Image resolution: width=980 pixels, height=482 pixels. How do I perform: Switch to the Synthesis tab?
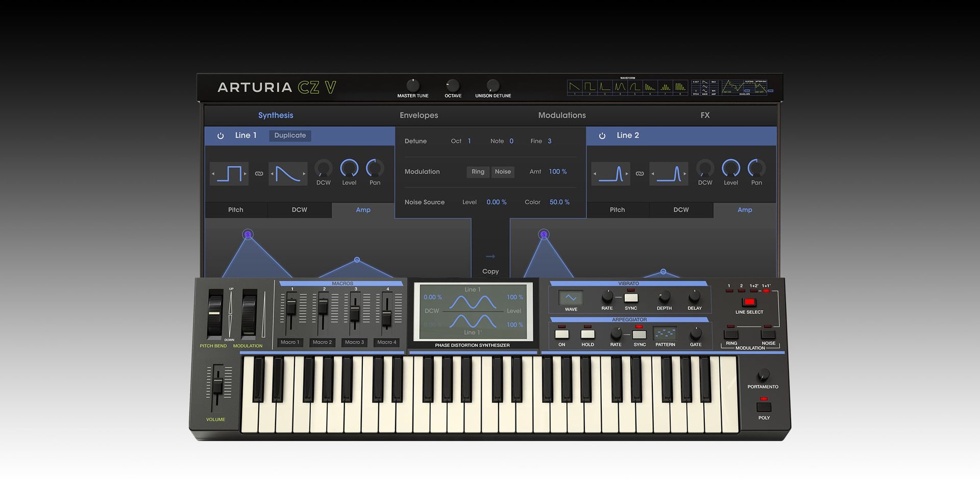point(276,115)
